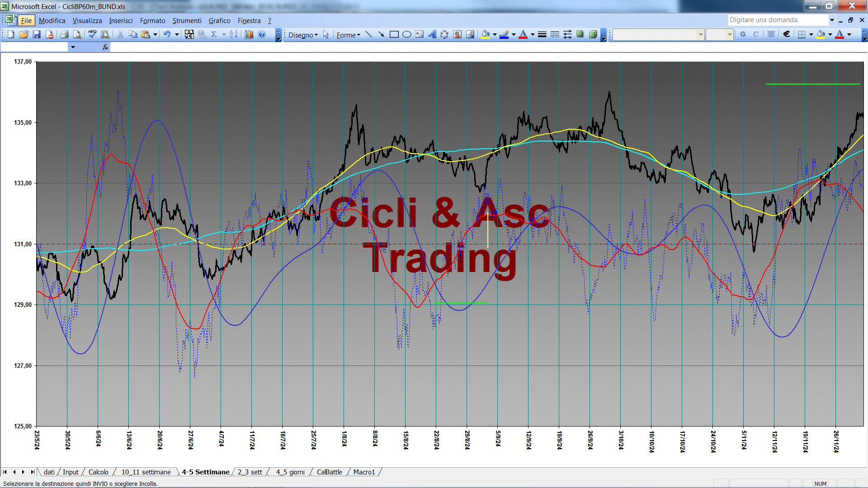Switch to the Calcolo sheet tab
This screenshot has height=488, width=868.
tap(98, 472)
